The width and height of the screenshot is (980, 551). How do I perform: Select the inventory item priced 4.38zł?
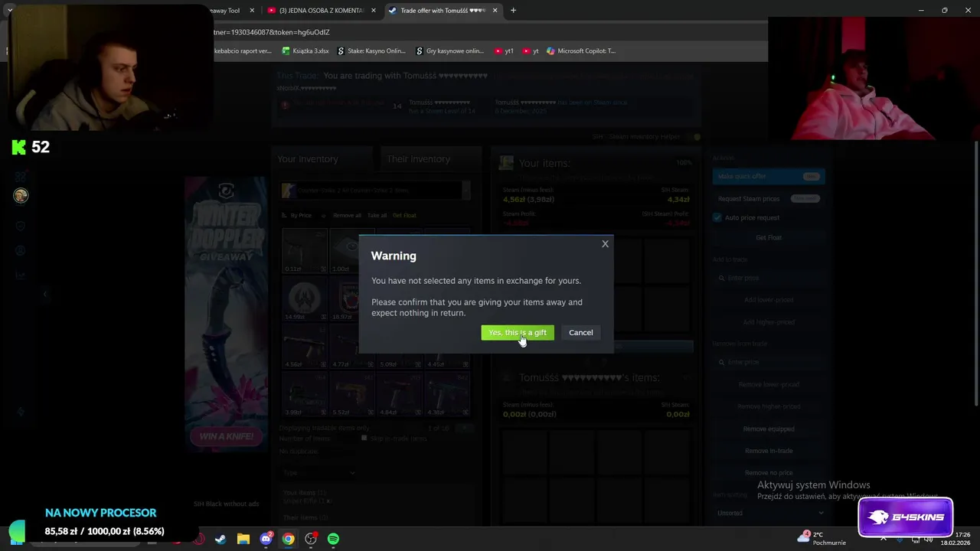coord(447,393)
